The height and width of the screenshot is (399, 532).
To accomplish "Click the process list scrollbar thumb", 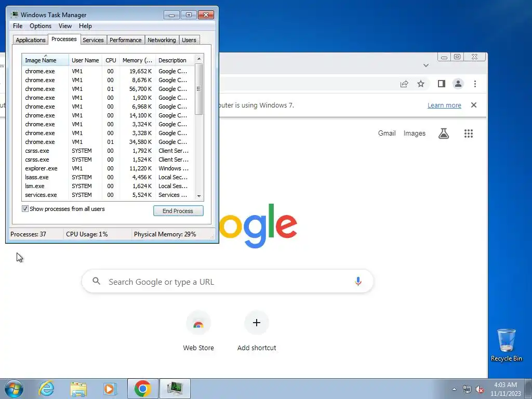I will 199,89.
